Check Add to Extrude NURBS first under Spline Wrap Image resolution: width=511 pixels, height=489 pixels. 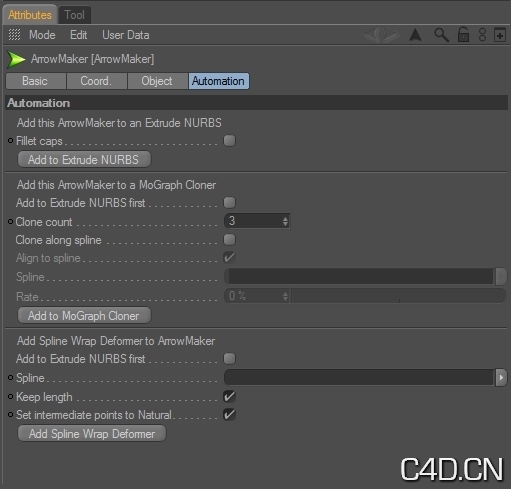pyautogui.click(x=229, y=359)
